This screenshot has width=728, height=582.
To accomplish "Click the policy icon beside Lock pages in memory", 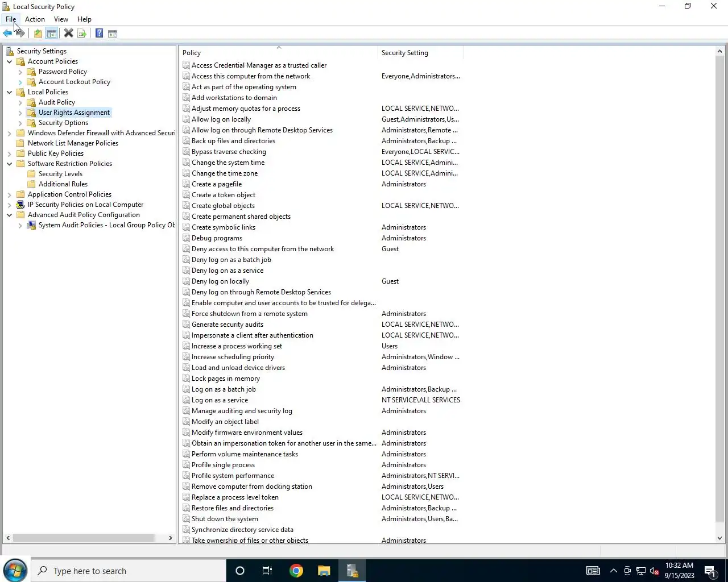I will (x=186, y=379).
